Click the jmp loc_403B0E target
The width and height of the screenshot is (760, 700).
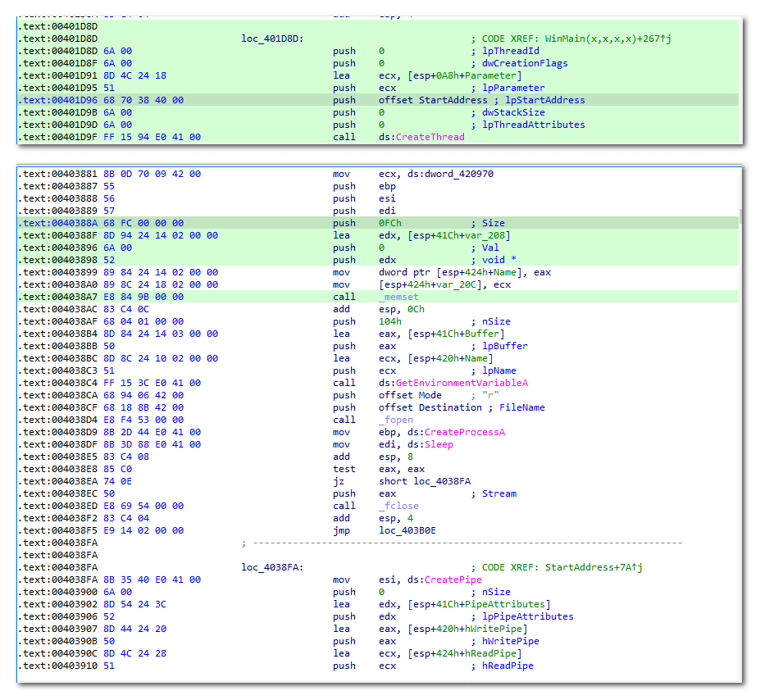[x=407, y=530]
